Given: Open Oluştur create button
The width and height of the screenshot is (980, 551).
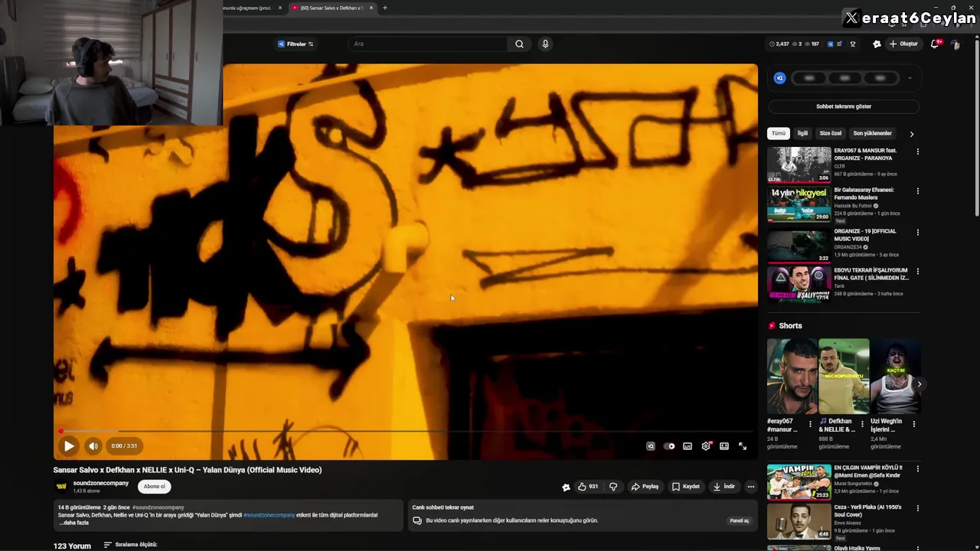Looking at the screenshot, I should click(x=903, y=44).
